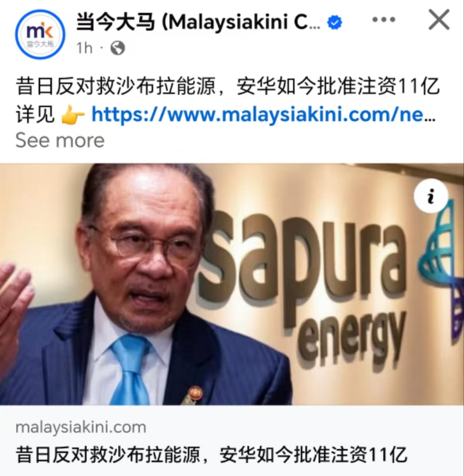The image size is (464, 476).
Task: Click the 详见 text in the caption
Action: coord(35,114)
